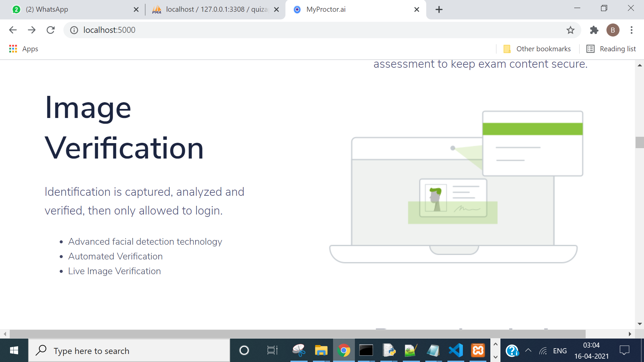This screenshot has height=362, width=644.
Task: Click the address bar URL
Action: pyautogui.click(x=109, y=30)
